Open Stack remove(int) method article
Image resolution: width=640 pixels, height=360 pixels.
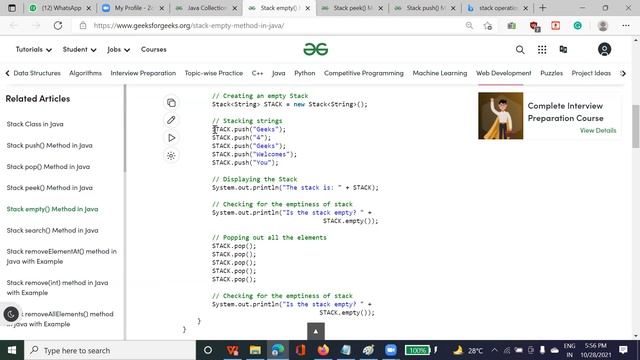(58, 287)
